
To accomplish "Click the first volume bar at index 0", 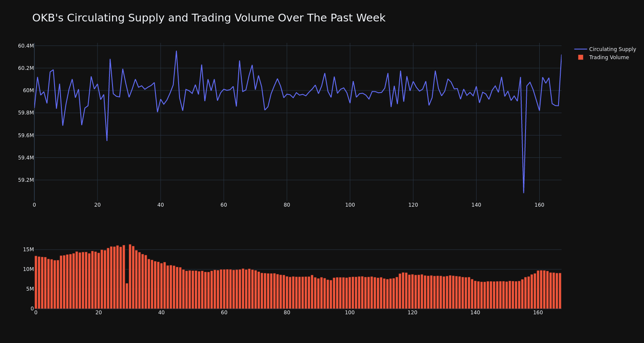I will coord(36,282).
